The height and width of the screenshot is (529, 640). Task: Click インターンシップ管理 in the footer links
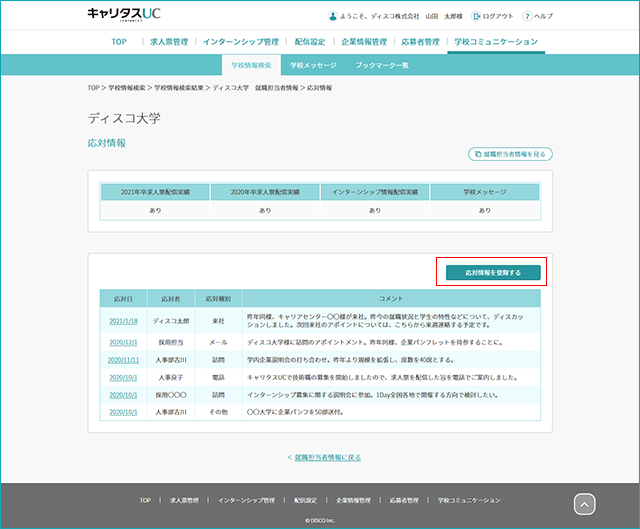(x=246, y=500)
